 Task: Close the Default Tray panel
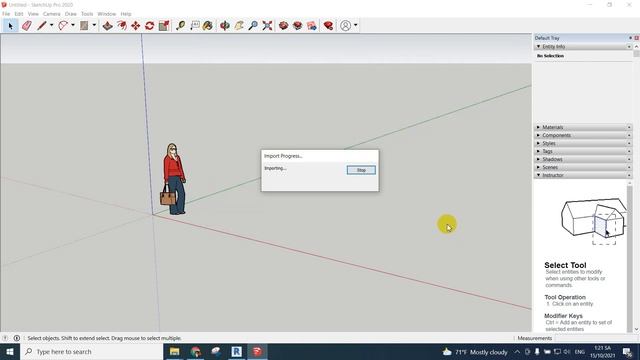[636, 38]
